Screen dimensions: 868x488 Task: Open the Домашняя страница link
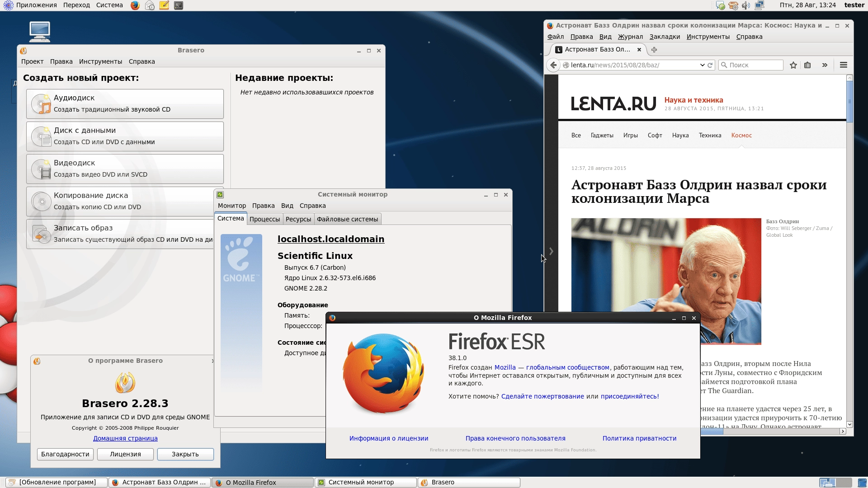125,438
